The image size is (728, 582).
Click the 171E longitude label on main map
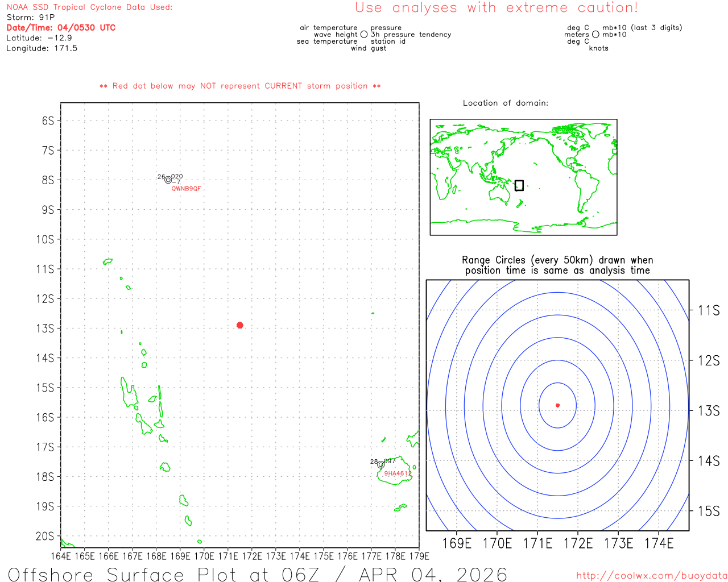[228, 556]
